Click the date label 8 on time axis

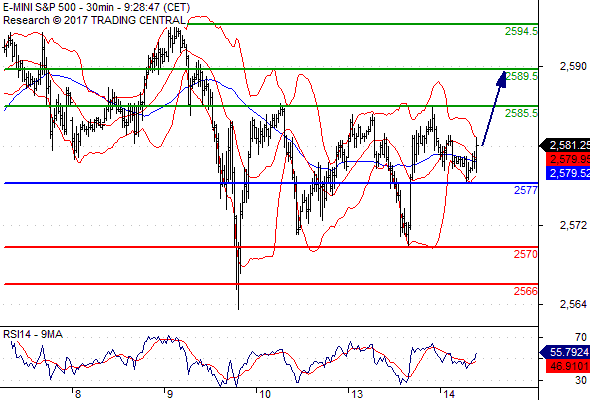[77, 394]
